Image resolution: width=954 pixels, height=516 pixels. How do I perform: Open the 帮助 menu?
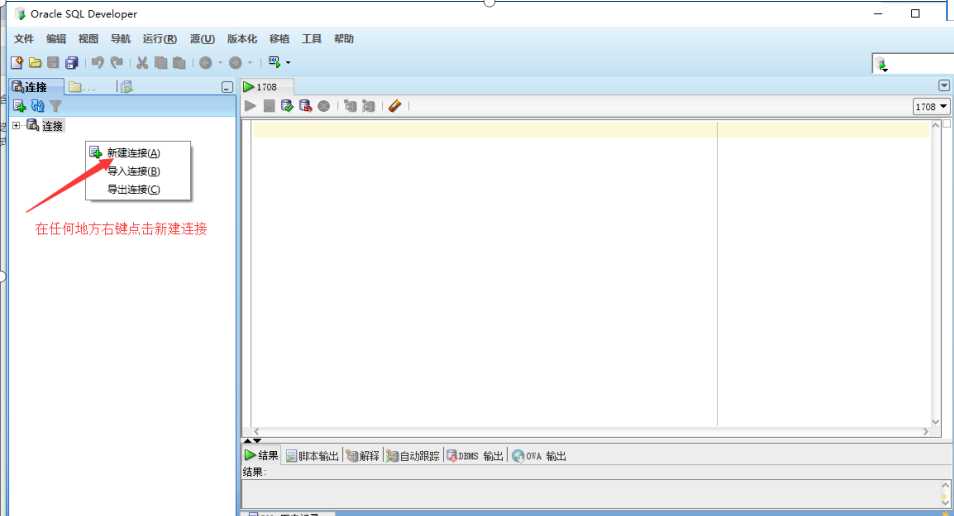(344, 38)
